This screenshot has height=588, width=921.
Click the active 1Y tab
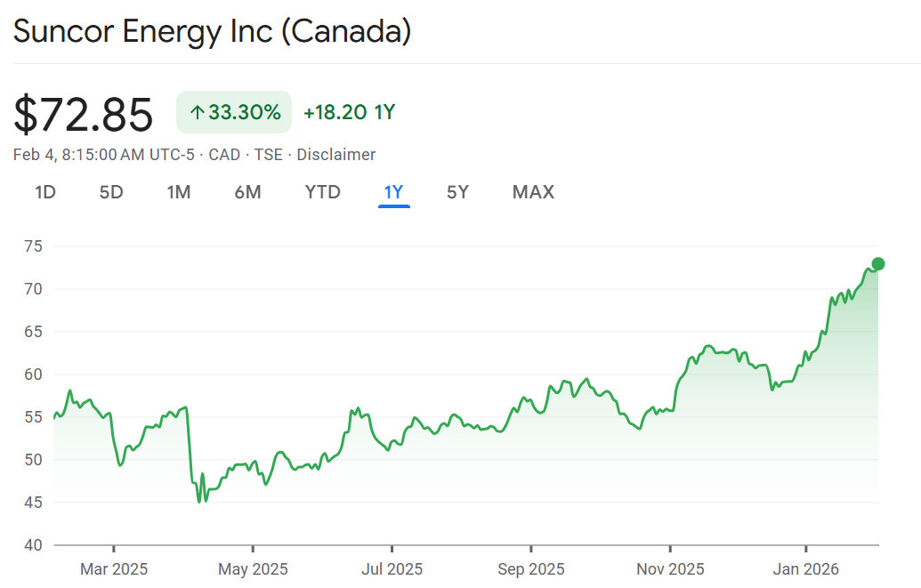(393, 192)
